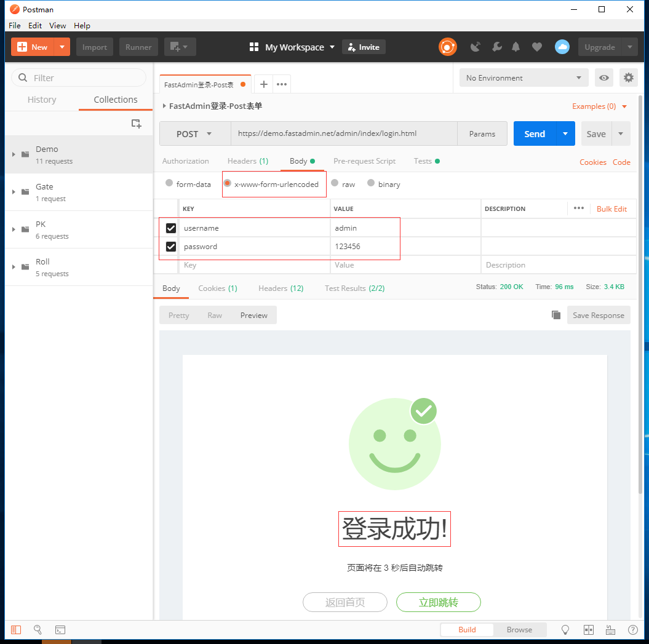This screenshot has width=649, height=644.
Task: Copy response using the clipboard icon
Action: (x=556, y=315)
